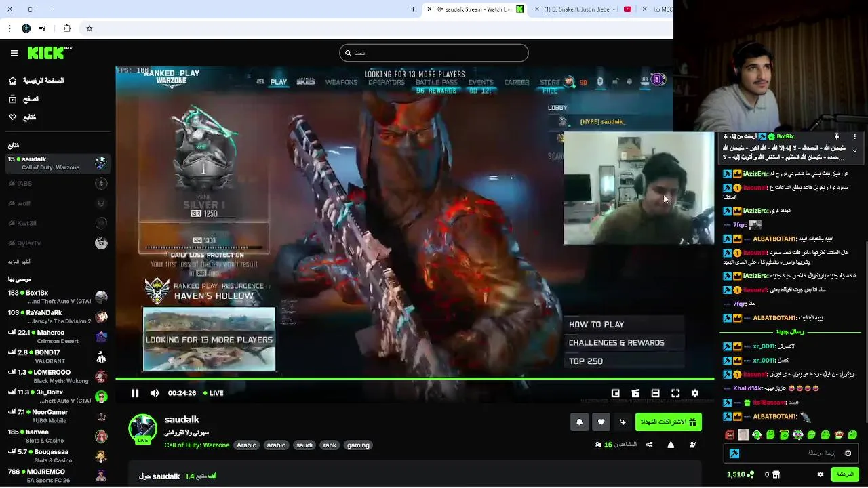868x488 pixels.
Task: Click the 15 viewers count
Action: [616, 445]
